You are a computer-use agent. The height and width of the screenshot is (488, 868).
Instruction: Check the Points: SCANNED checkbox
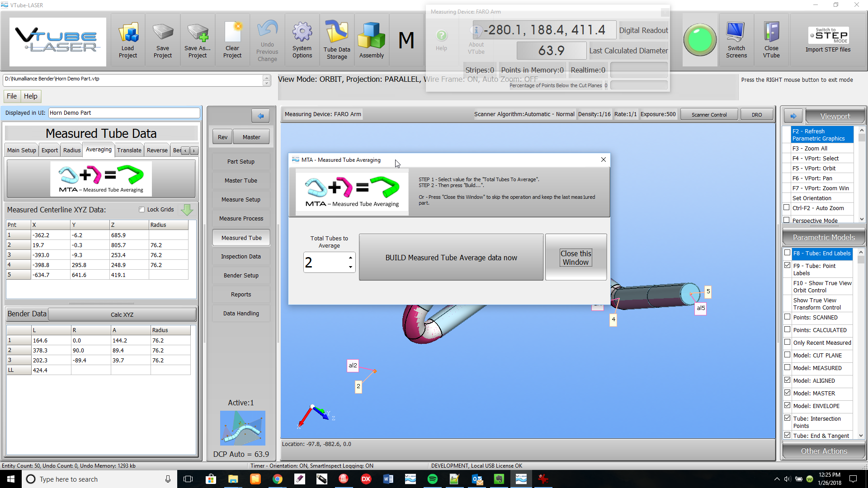(788, 317)
